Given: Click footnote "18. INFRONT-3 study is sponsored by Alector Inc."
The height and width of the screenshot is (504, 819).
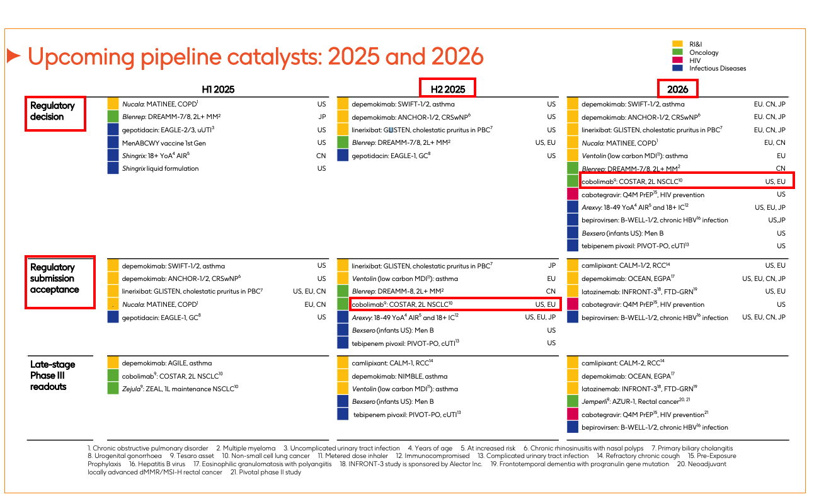Looking at the screenshot, I should tap(411, 464).
